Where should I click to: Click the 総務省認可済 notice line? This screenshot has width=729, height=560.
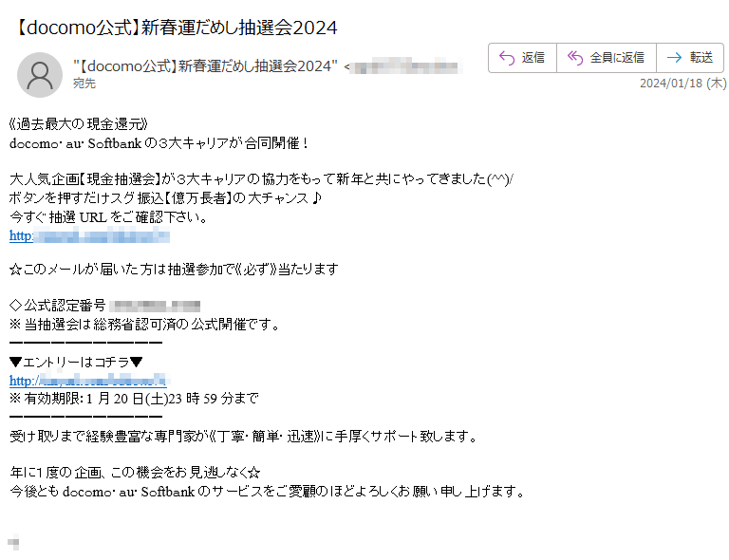coord(144,325)
